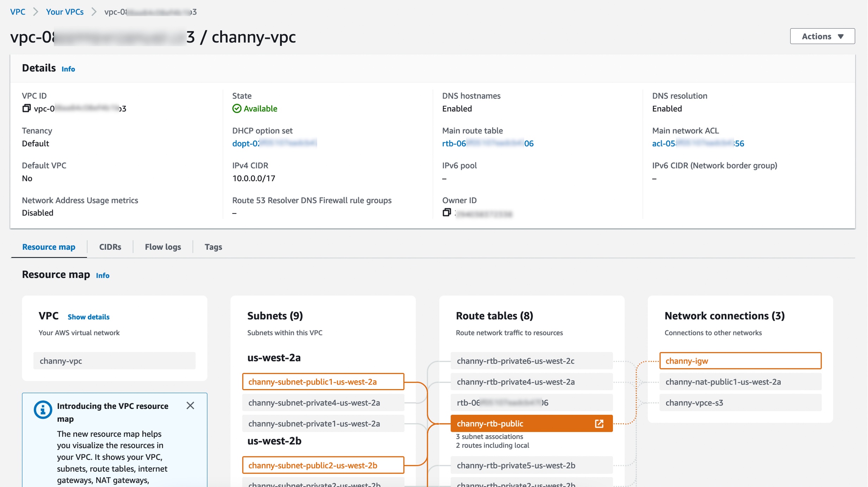Click the CIDRs tab
The image size is (868, 487).
[x=109, y=246]
